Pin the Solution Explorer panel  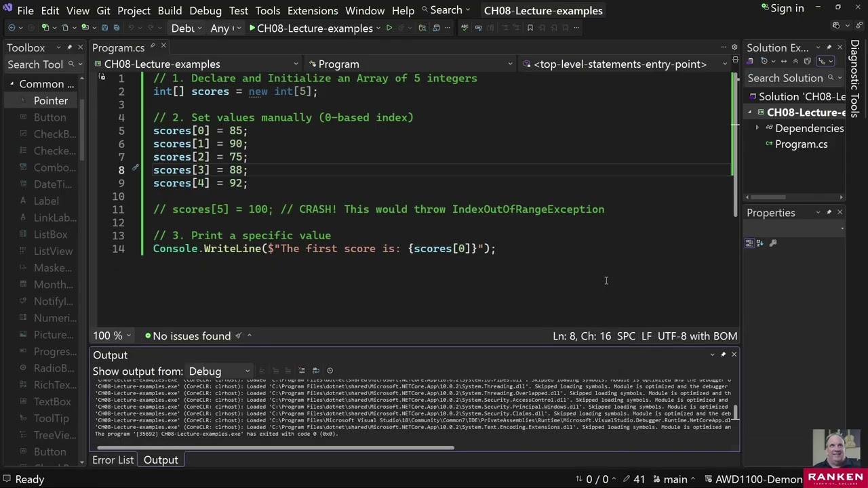click(828, 47)
